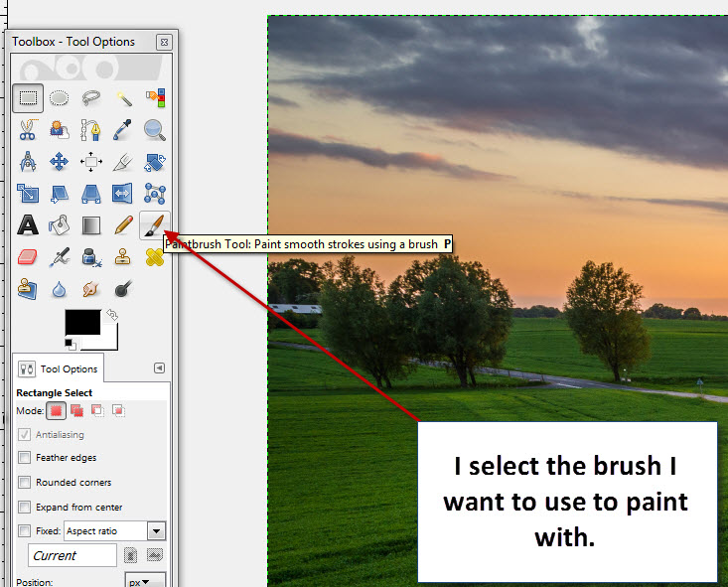
Task: Close the Toolbox - Tool Options window
Action: coord(164,43)
